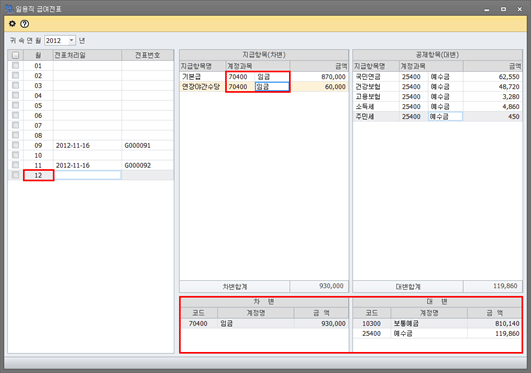Check the box for month 09
This screenshot has width=531, height=373.
16,145
